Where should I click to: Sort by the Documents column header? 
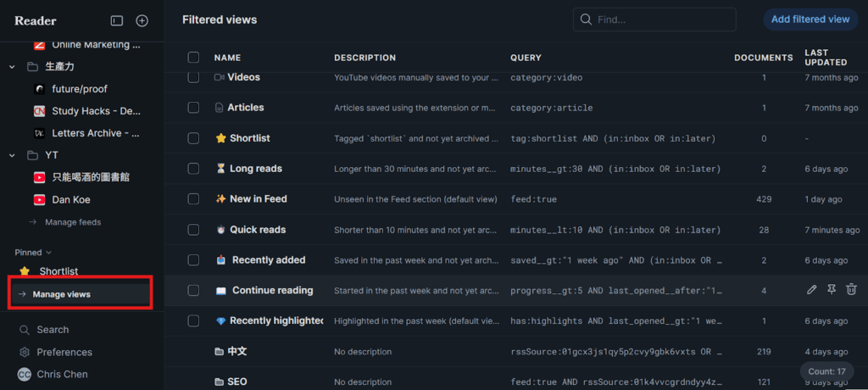point(763,58)
